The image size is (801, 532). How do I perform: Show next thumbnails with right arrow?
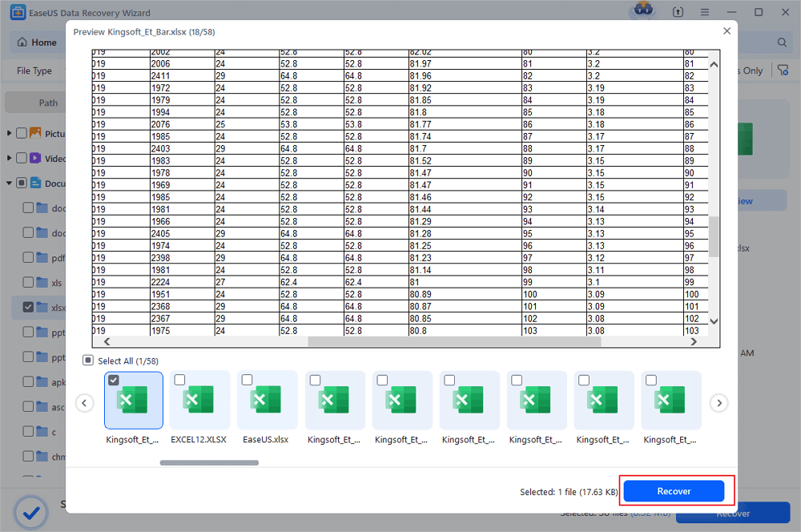click(719, 403)
